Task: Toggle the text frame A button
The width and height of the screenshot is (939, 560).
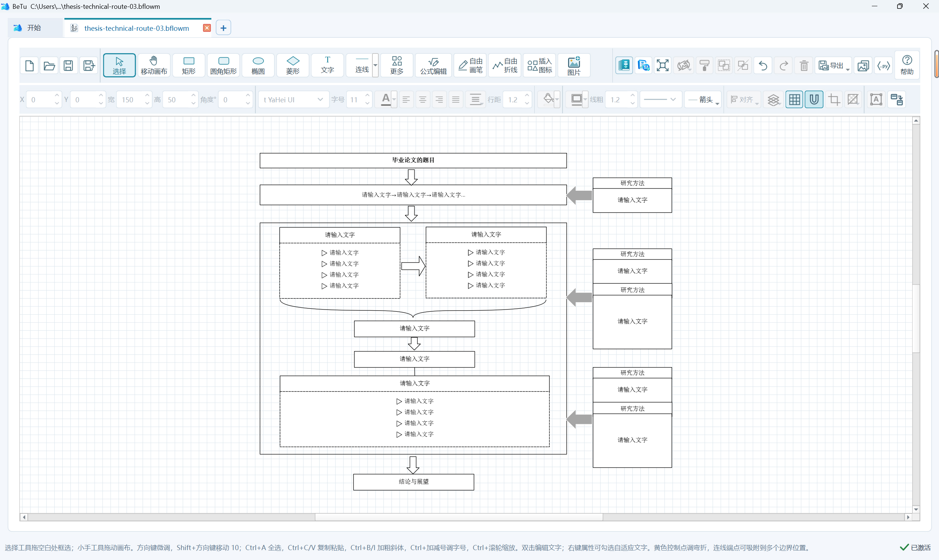Action: click(x=876, y=100)
